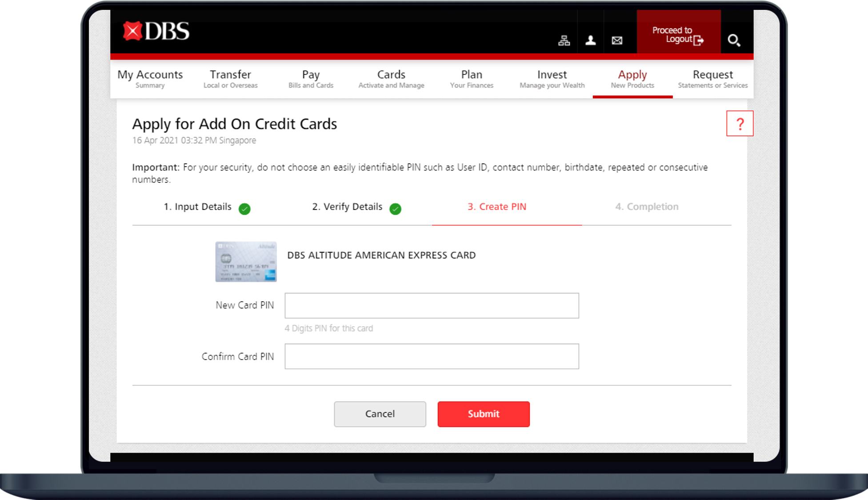Click the DBS logo
Image resolution: width=868 pixels, height=500 pixels.
click(x=156, y=31)
